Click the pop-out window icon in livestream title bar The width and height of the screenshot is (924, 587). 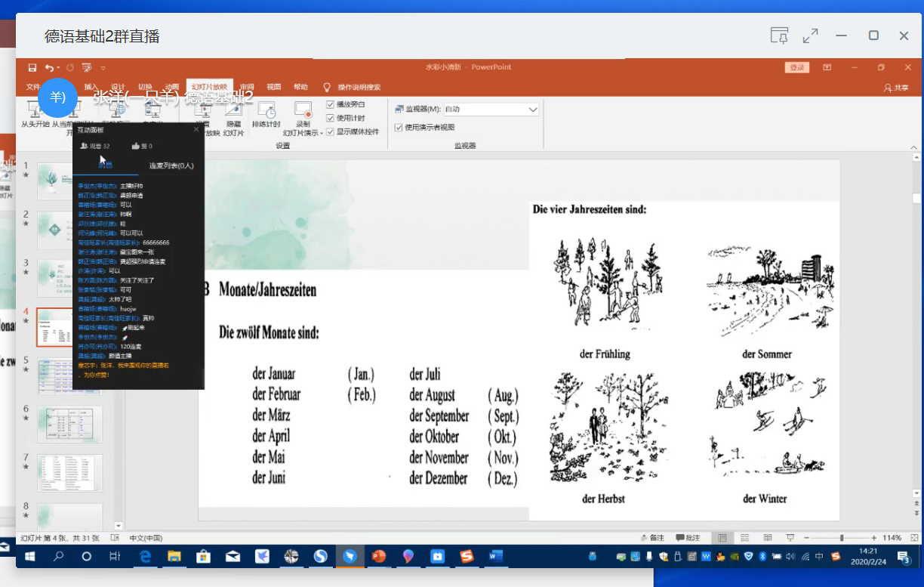point(779,36)
